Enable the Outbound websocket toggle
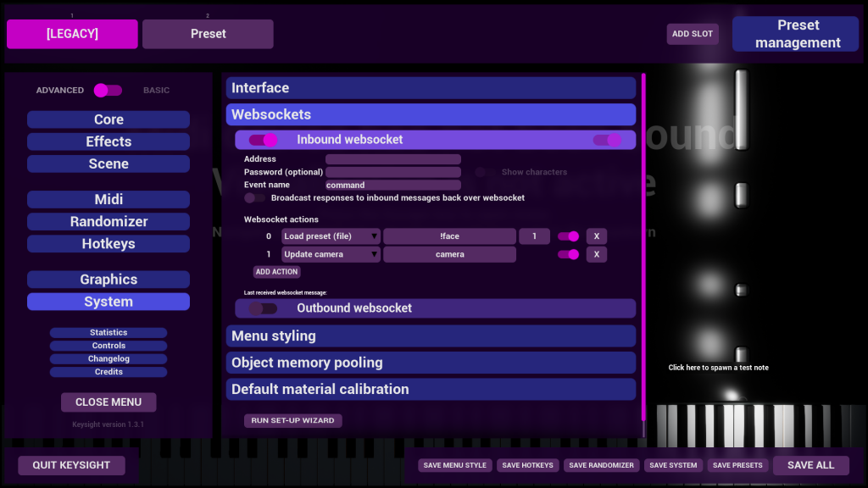 click(263, 308)
